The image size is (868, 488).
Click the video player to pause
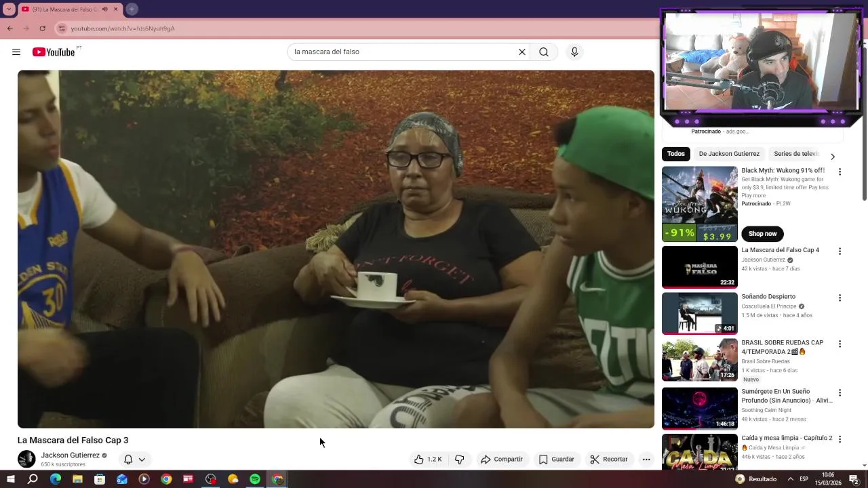click(x=336, y=249)
